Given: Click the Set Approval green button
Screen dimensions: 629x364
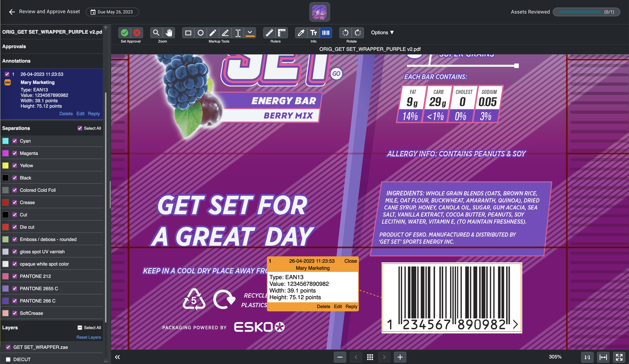Looking at the screenshot, I should click(x=125, y=33).
